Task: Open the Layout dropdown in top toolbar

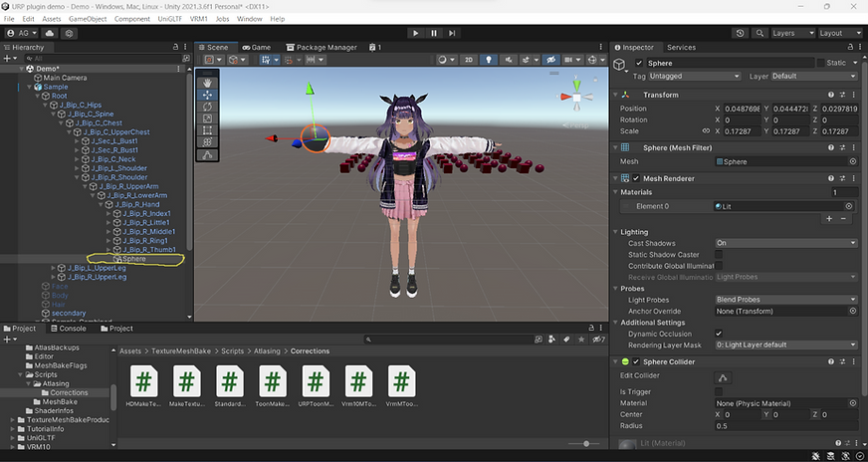Action: [x=839, y=33]
